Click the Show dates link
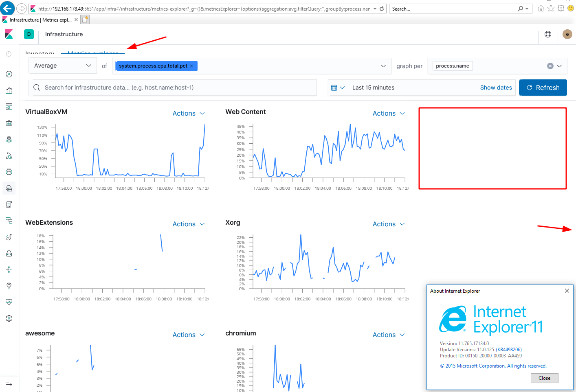 [496, 87]
